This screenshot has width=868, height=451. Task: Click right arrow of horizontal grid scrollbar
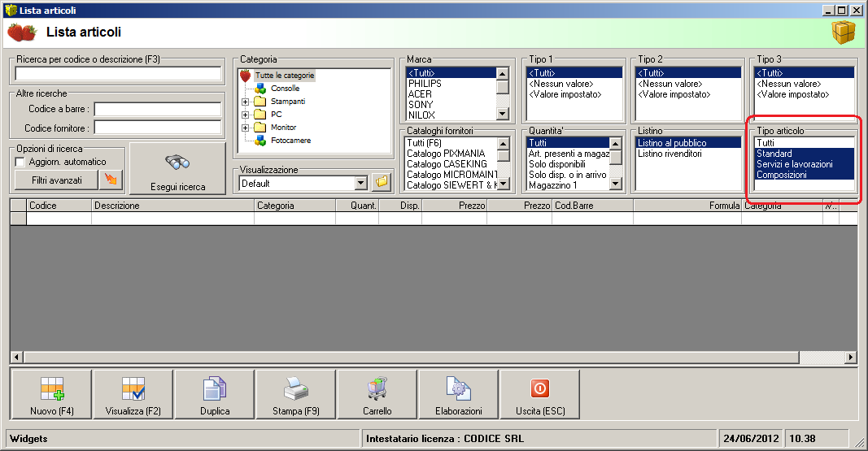click(851, 357)
